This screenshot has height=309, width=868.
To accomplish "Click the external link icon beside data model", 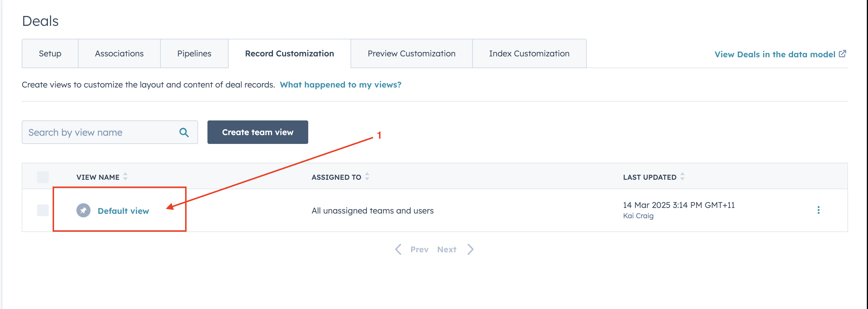I will (x=842, y=54).
